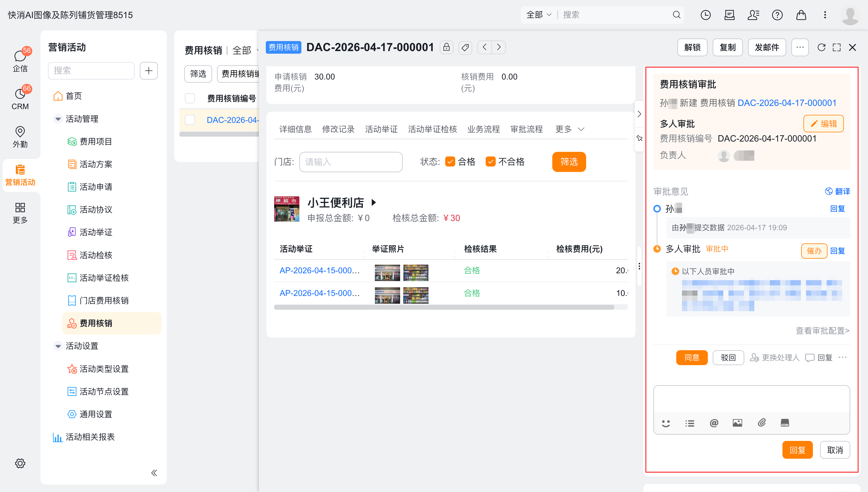Image resolution: width=868 pixels, height=492 pixels.
Task: Open link DAC-2026-04-17-000001 in approval panel
Action: coord(786,103)
